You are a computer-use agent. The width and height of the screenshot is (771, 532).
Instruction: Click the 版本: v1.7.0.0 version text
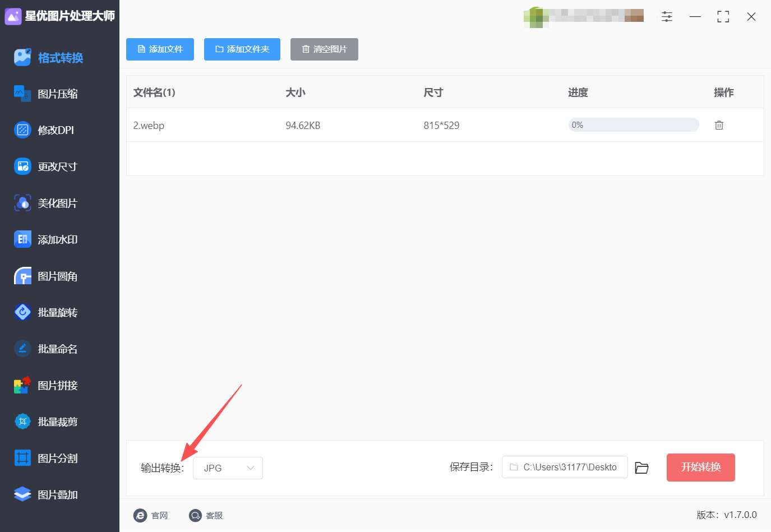(727, 515)
